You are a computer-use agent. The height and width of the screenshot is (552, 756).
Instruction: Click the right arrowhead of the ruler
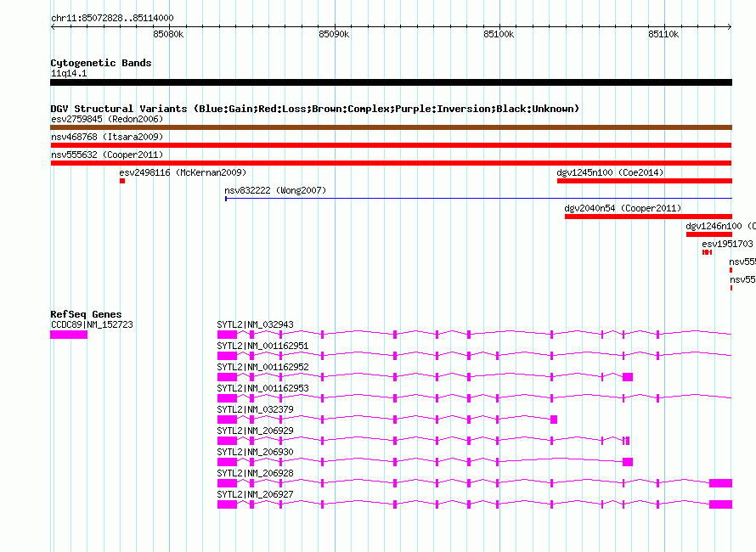730,26
